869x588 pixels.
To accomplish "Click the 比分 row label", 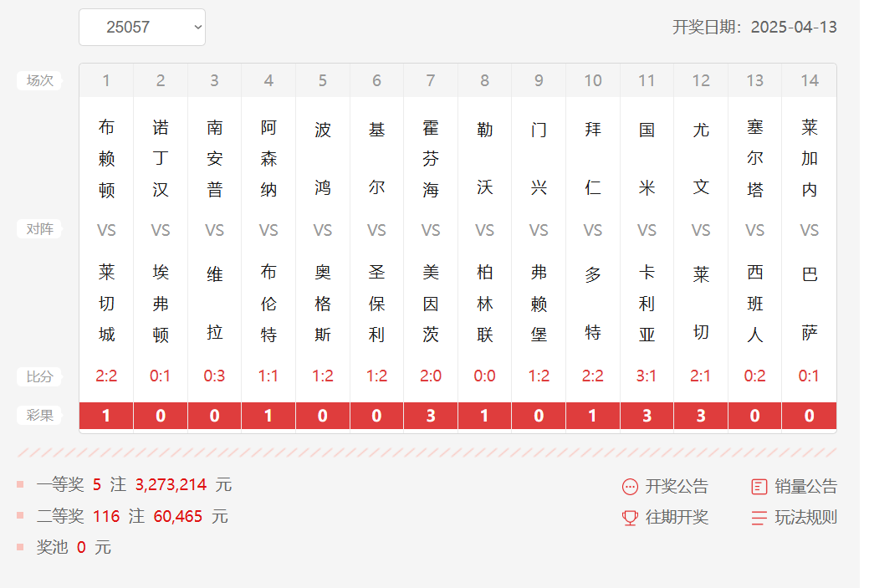I will coord(39,377).
